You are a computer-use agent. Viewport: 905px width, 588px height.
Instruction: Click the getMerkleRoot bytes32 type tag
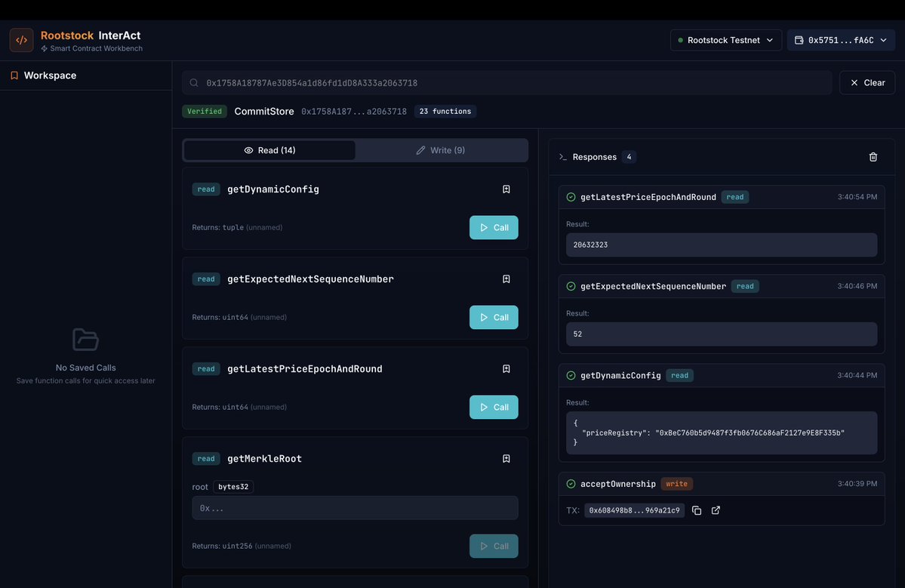pos(233,487)
